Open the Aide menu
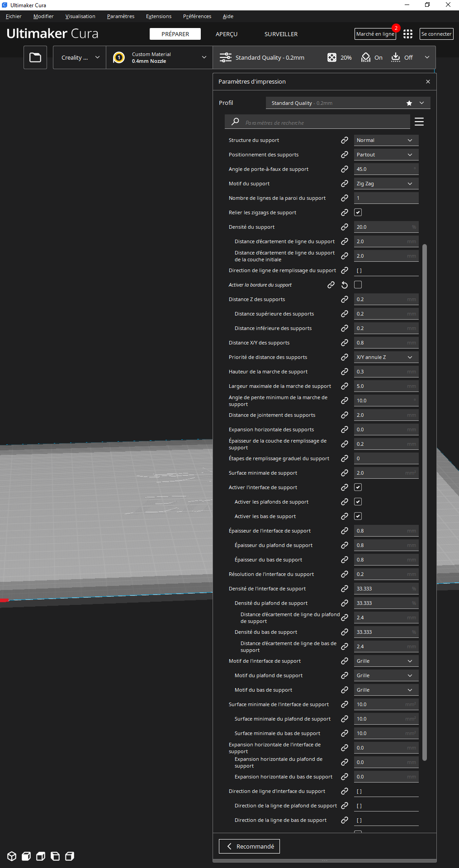 (x=228, y=16)
